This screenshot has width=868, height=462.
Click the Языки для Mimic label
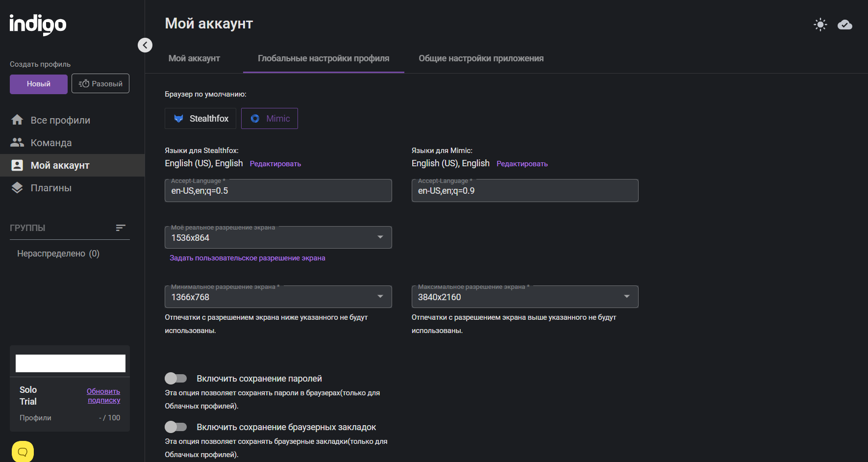tap(442, 151)
